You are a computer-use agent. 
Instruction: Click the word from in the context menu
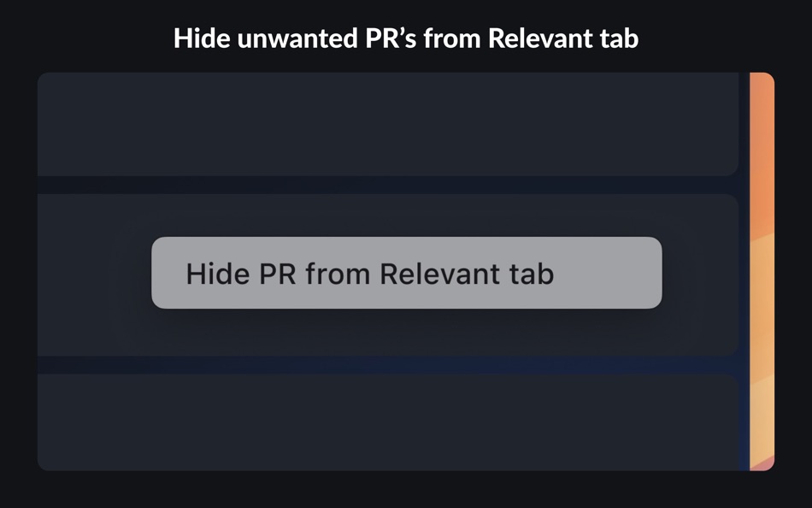338,273
